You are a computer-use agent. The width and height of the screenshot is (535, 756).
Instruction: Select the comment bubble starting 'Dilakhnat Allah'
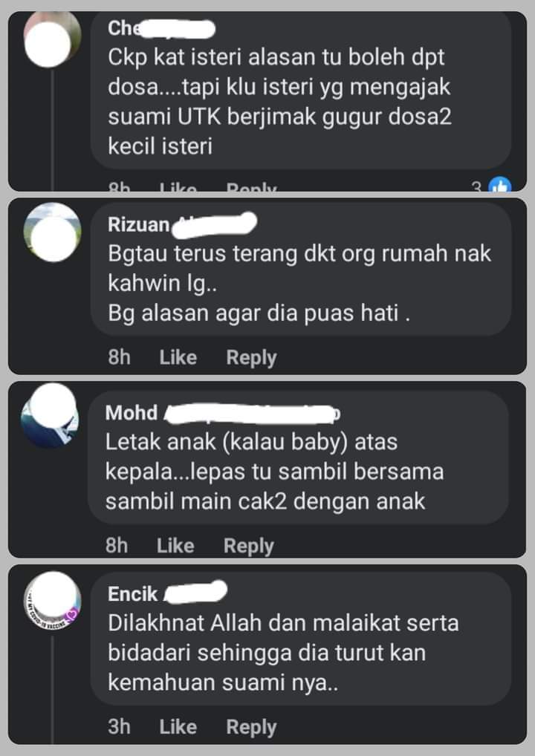coord(300,639)
